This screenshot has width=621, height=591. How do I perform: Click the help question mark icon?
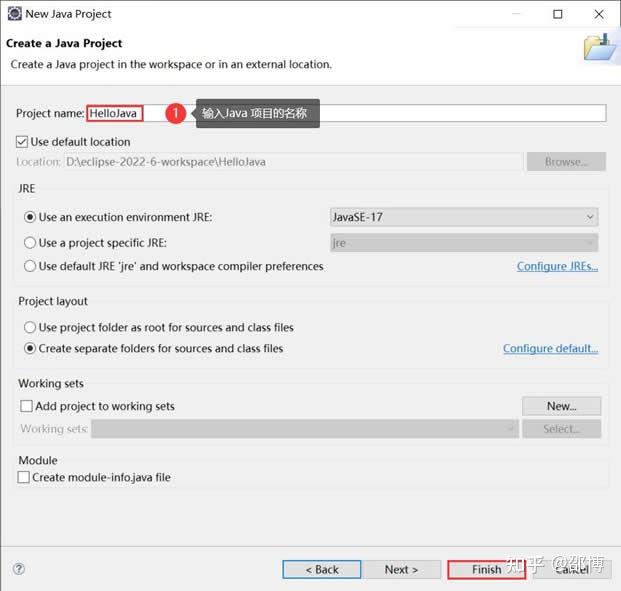pos(18,569)
